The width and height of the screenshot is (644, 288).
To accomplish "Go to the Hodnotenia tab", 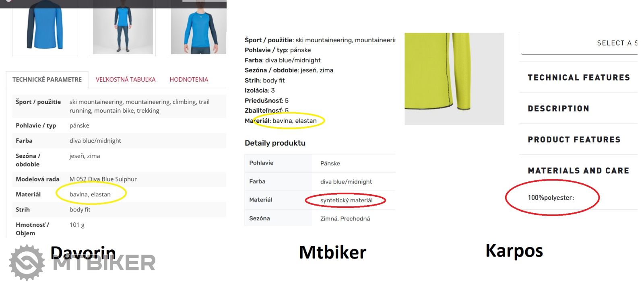I will pyautogui.click(x=189, y=80).
